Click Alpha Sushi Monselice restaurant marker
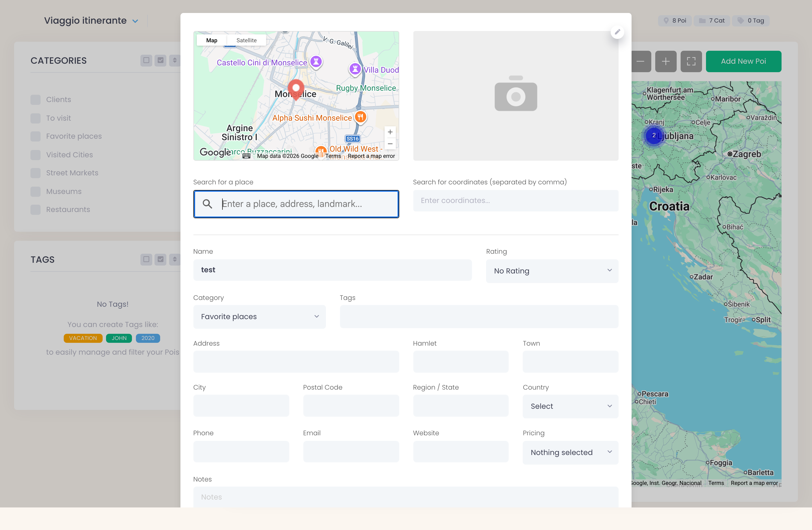Viewport: 812px width, 530px height. (360, 117)
